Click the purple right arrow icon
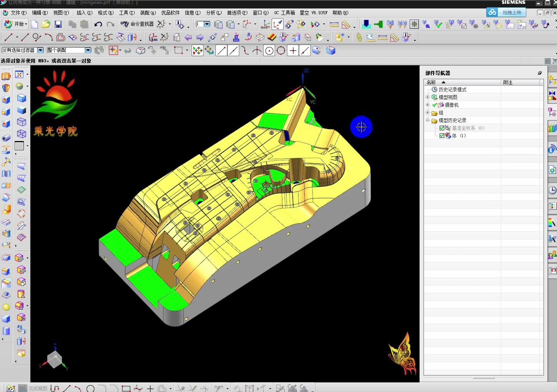The width and height of the screenshot is (557, 392). (200, 38)
